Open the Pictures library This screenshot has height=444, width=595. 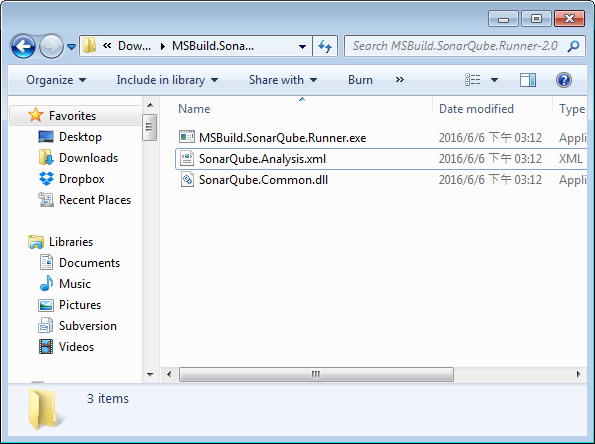80,305
